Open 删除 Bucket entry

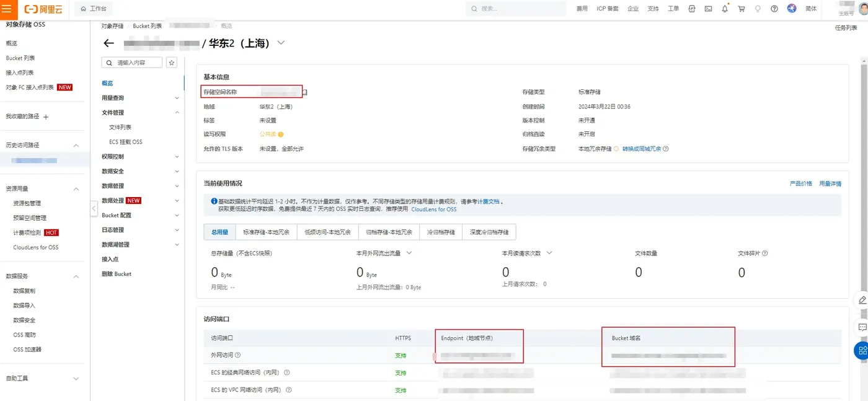tap(117, 274)
